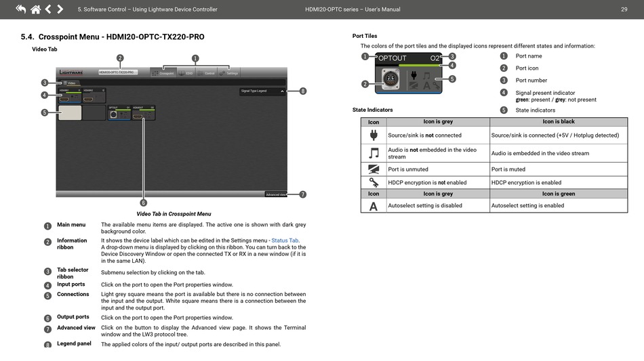Click the 'Input ports' list label
The width and height of the screenshot is (644, 361).
point(71,284)
